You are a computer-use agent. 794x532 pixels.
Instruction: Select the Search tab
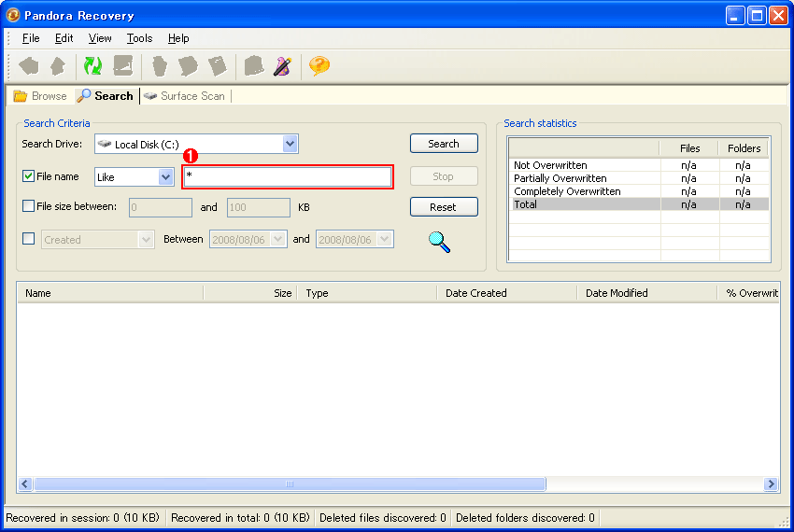pyautogui.click(x=105, y=96)
